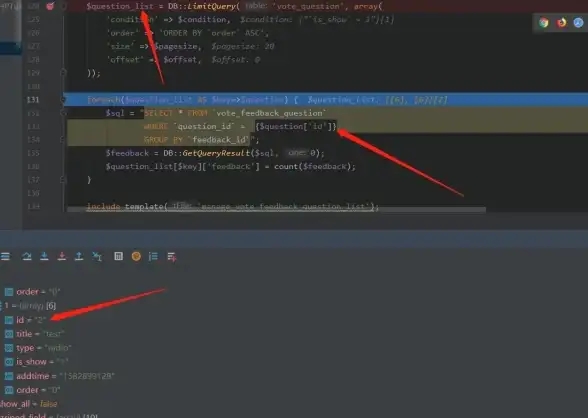Viewport: 588px width, 418px height.
Task: Click 'ORDER BY `order` ASC' string
Action: point(214,33)
